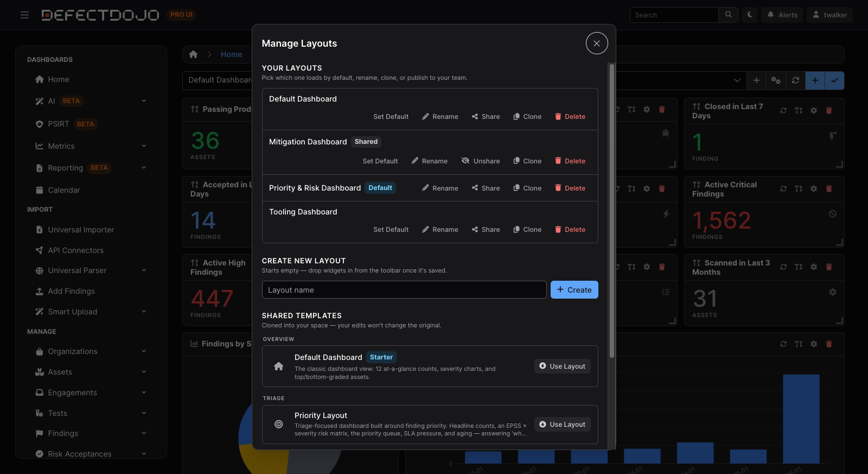Image resolution: width=868 pixels, height=474 pixels.
Task: Open Universal Importer in sidebar
Action: coord(81,230)
